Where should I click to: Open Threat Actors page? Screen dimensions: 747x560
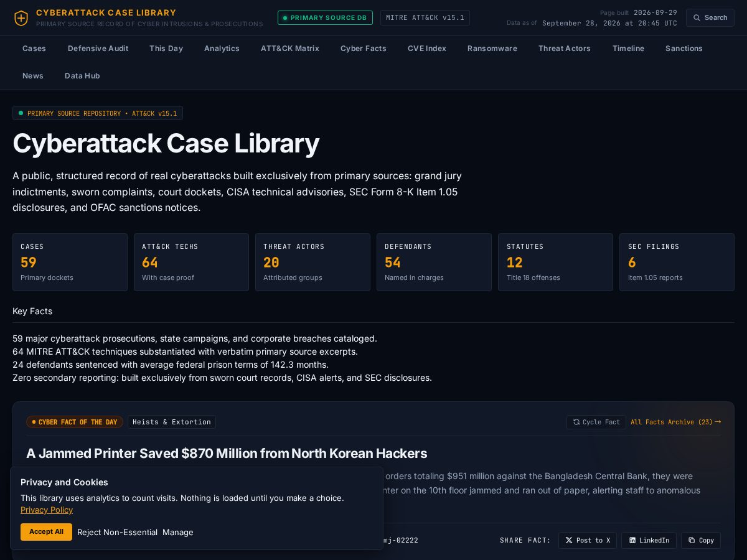(565, 49)
